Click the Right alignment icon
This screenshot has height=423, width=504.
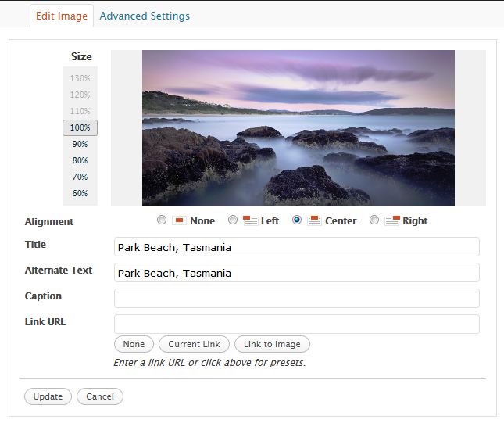391,220
